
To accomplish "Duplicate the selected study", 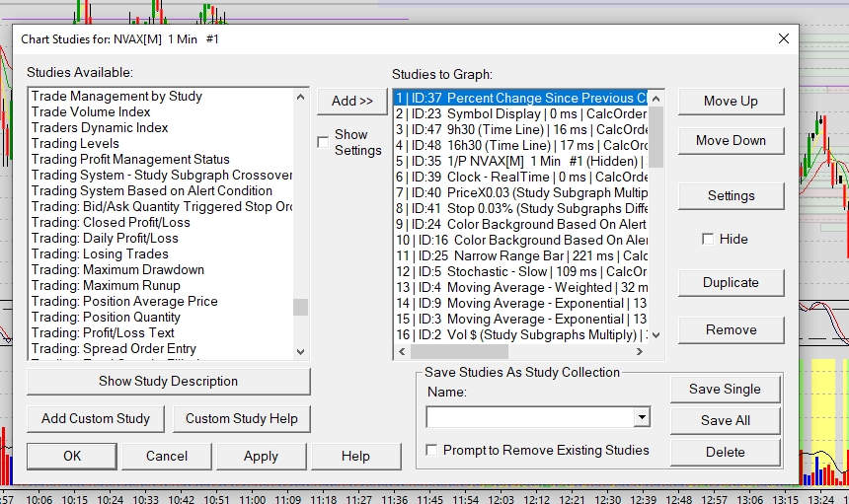I will (x=731, y=283).
